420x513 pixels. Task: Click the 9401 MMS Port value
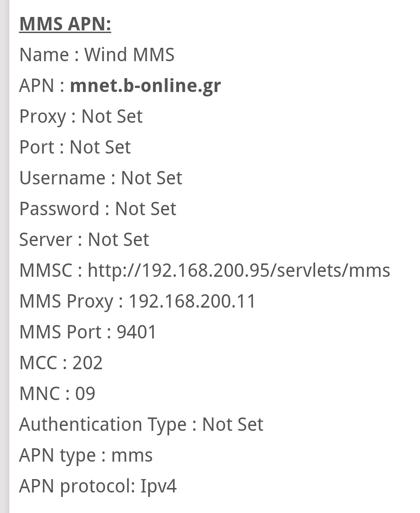137,332
